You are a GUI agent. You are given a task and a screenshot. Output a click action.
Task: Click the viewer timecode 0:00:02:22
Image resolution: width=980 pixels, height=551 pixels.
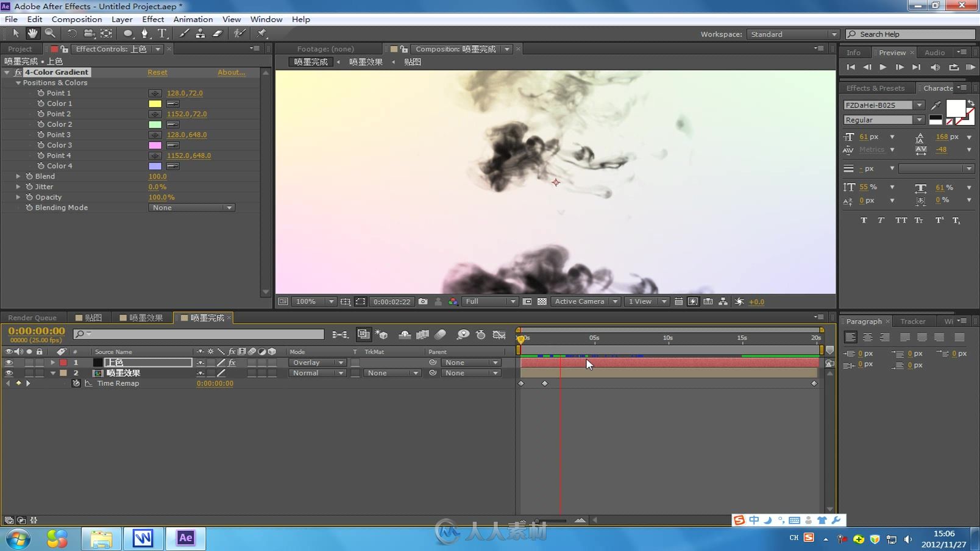(x=392, y=301)
